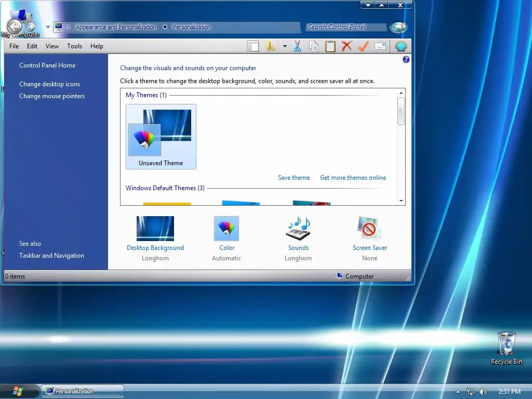Click the Paste clipboard icon
The image size is (532, 399).
pos(330,46)
